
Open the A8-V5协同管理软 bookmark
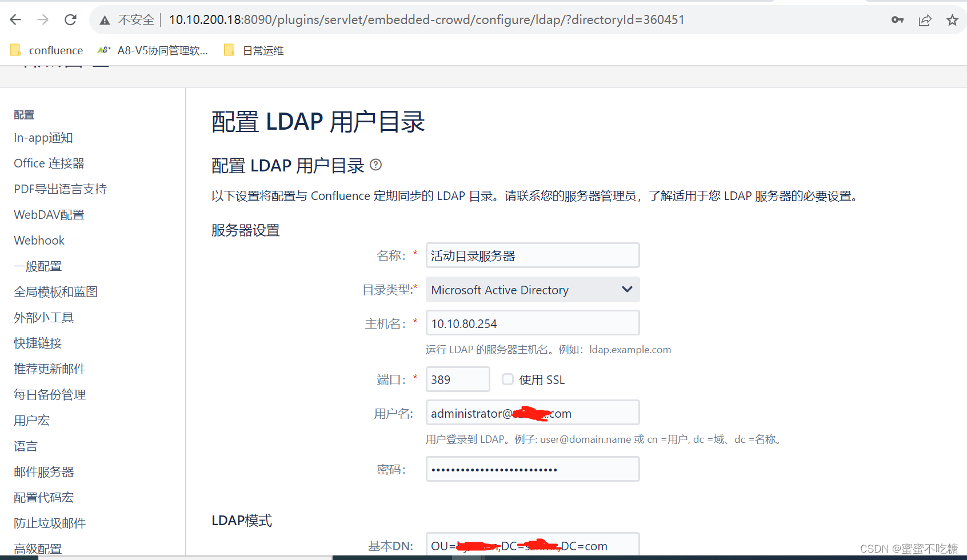point(153,50)
